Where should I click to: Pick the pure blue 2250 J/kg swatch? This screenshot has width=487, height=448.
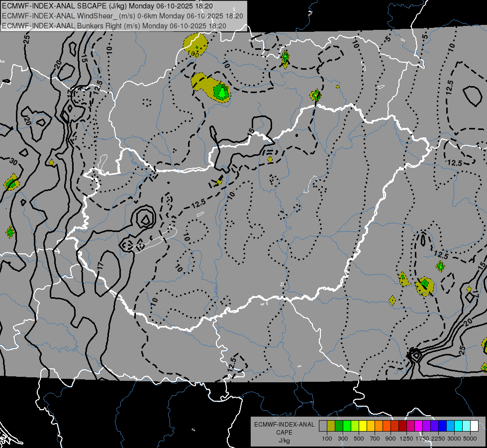[443, 426]
